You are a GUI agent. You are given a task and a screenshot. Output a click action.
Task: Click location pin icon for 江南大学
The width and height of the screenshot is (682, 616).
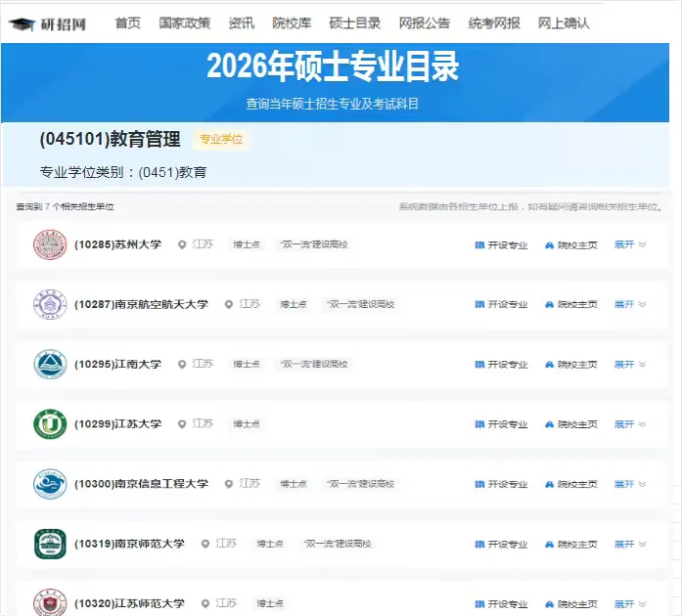(x=182, y=365)
